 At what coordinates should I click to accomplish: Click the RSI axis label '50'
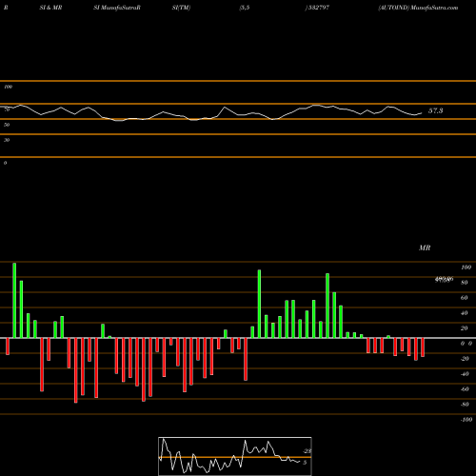pyautogui.click(x=7, y=125)
